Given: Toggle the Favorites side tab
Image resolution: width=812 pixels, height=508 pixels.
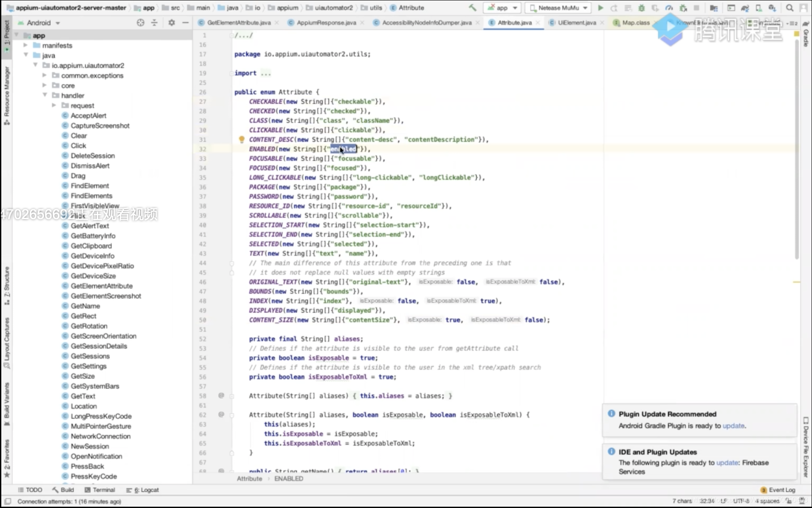Looking at the screenshot, I should click(x=6, y=458).
